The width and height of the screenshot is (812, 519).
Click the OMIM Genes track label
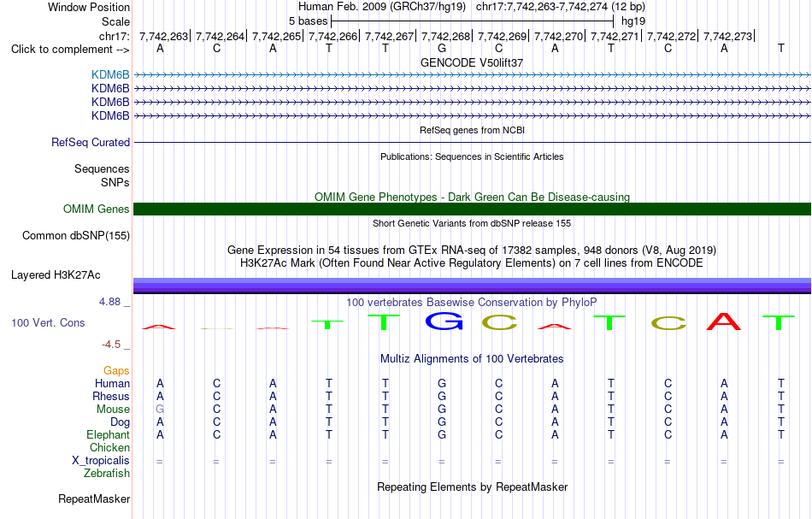point(96,209)
